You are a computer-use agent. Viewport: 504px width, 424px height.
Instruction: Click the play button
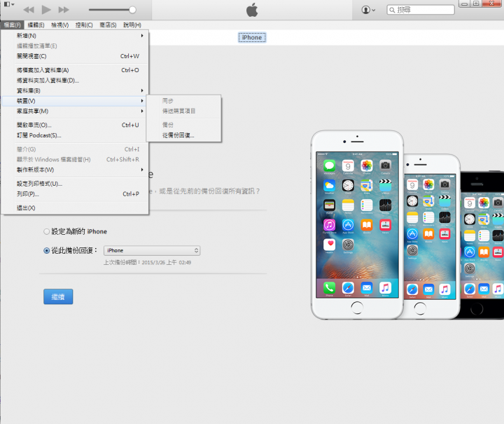click(46, 10)
